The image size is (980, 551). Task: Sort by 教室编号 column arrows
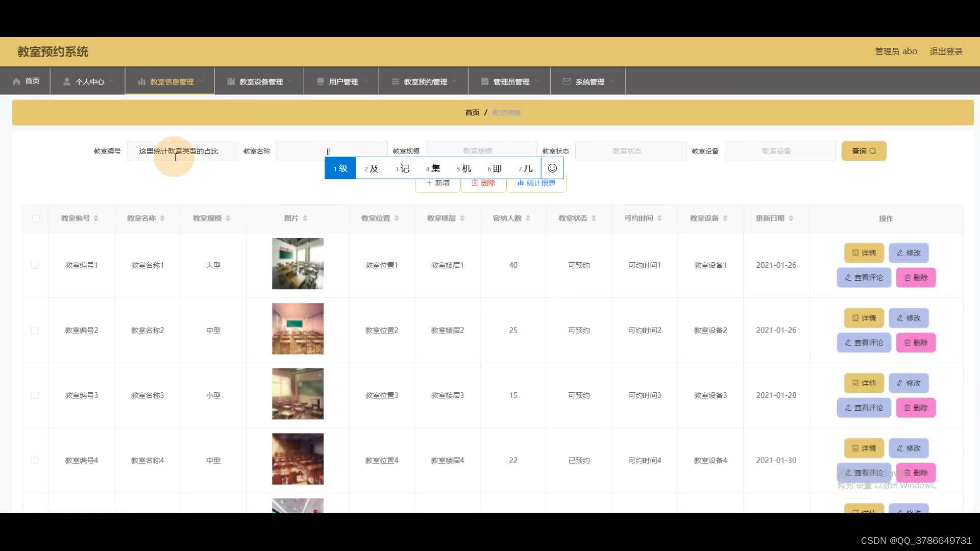click(96, 218)
